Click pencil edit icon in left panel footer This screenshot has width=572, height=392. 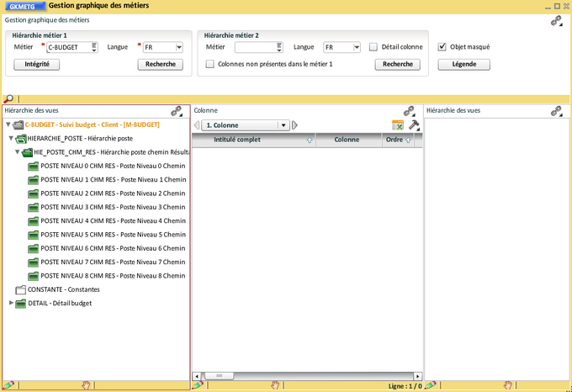(x=8, y=385)
